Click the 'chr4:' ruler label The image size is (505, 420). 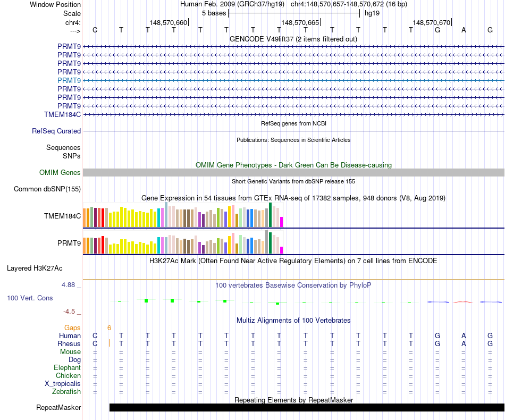click(x=73, y=22)
